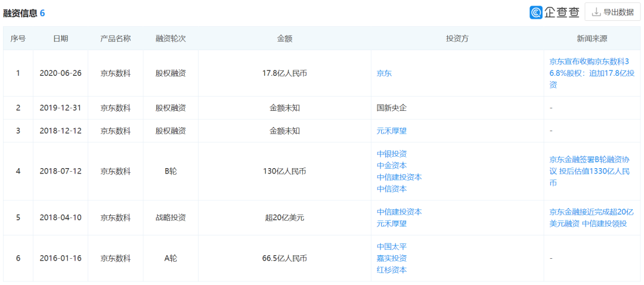644x285 pixels.
Task: Click the 投资方 column header
Action: click(x=457, y=39)
